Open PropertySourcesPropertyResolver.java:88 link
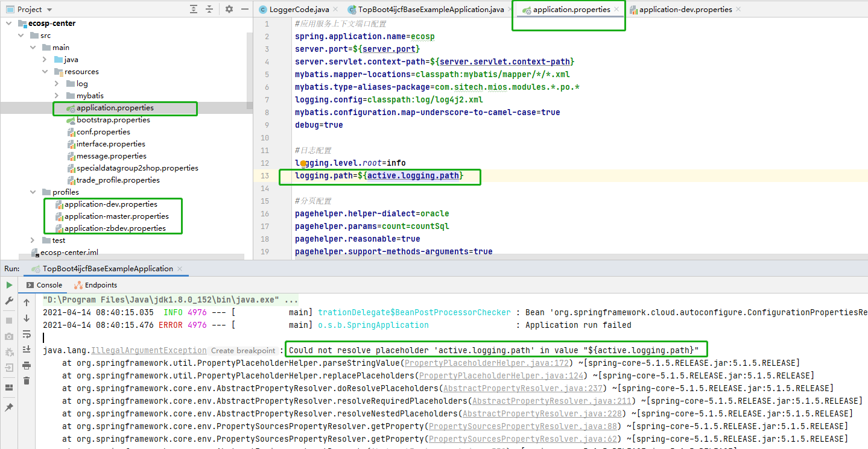Image resolution: width=868 pixels, height=449 pixels. [522, 426]
